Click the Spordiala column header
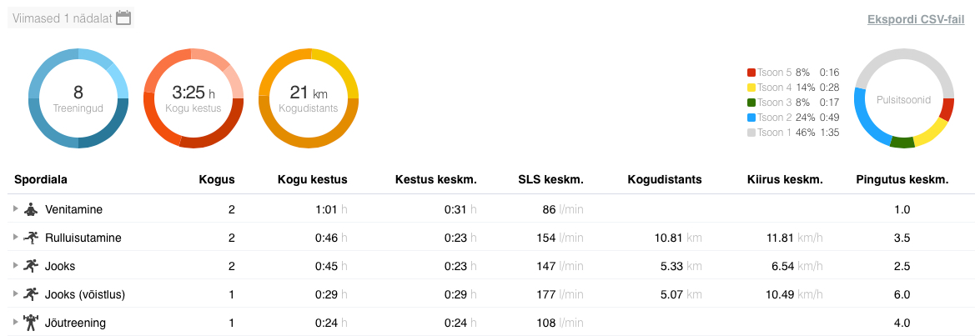The height and width of the screenshot is (336, 980). [41, 179]
